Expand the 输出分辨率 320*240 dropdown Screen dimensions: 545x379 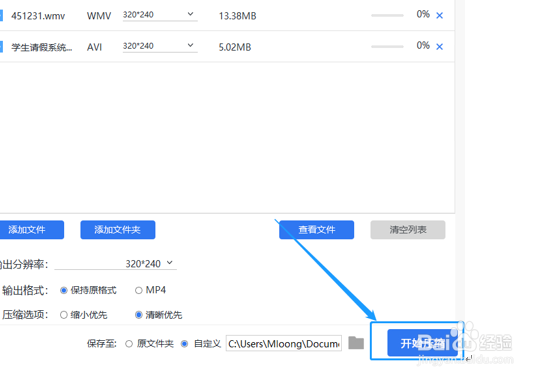coord(116,264)
